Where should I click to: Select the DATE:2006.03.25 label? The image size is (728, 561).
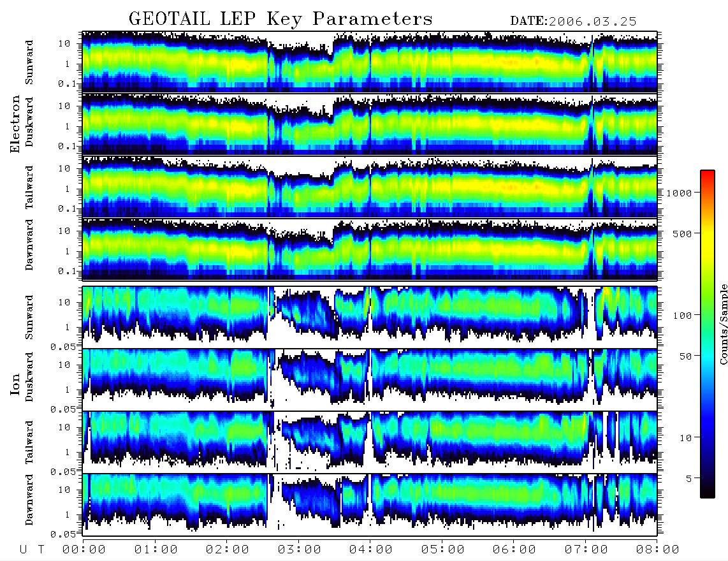click(573, 21)
